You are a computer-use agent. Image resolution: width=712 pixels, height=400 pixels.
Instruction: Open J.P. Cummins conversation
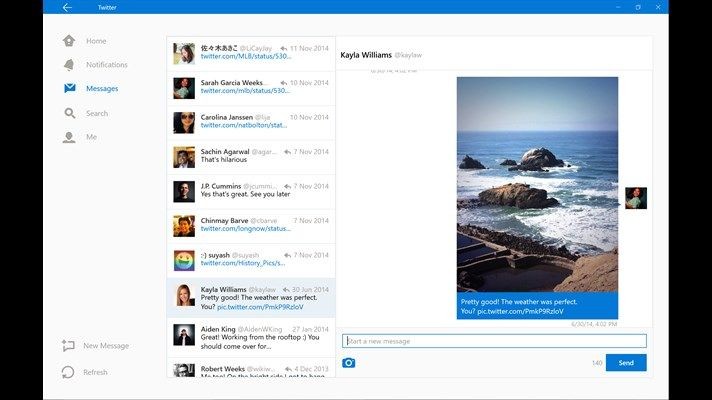point(251,192)
